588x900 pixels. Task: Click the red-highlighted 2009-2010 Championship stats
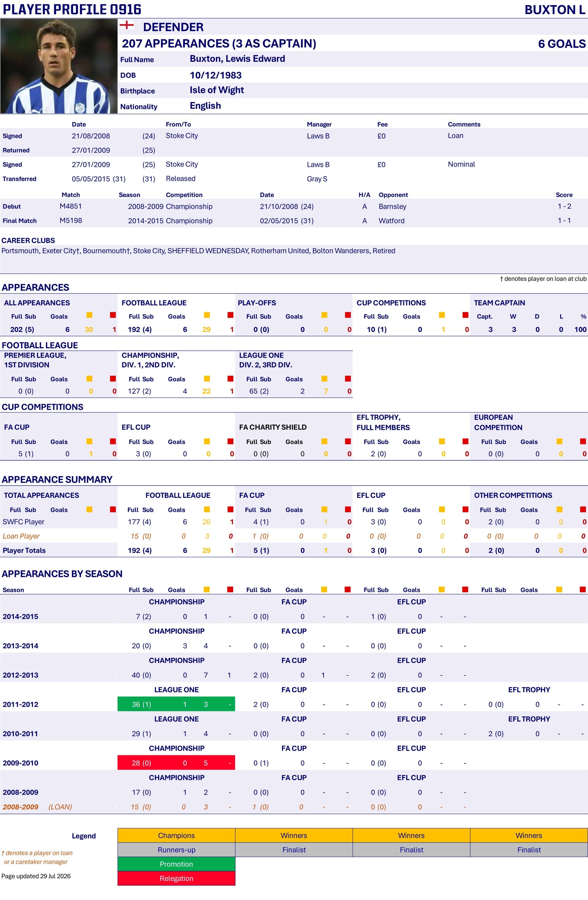[x=177, y=763]
